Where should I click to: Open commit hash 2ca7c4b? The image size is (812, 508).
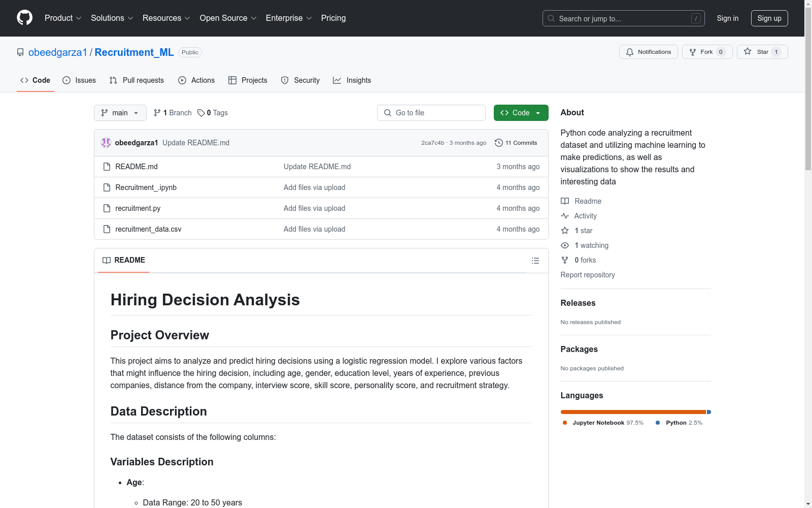click(x=432, y=143)
